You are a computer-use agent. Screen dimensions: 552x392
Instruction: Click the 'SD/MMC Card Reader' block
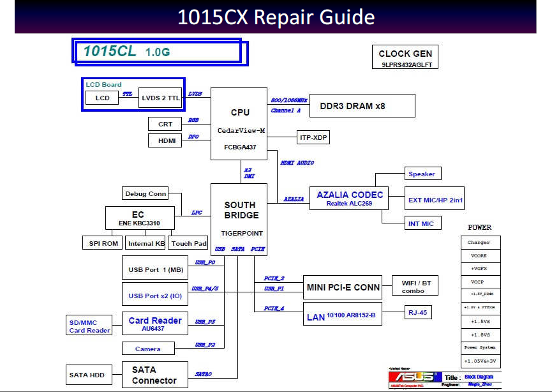(89, 325)
